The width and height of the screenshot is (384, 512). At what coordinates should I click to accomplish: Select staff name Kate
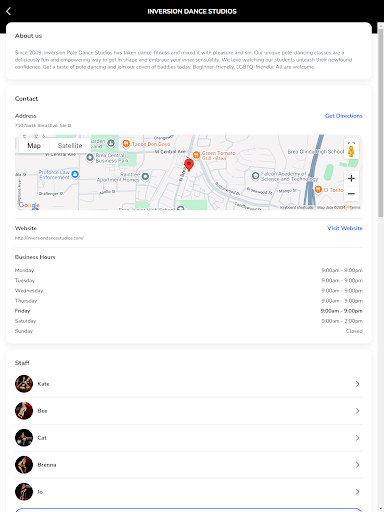click(x=43, y=384)
